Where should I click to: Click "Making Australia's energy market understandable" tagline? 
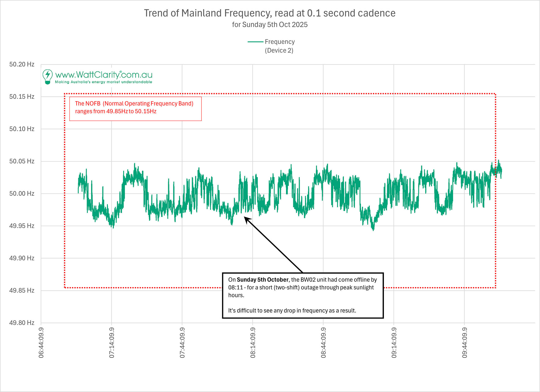(103, 82)
